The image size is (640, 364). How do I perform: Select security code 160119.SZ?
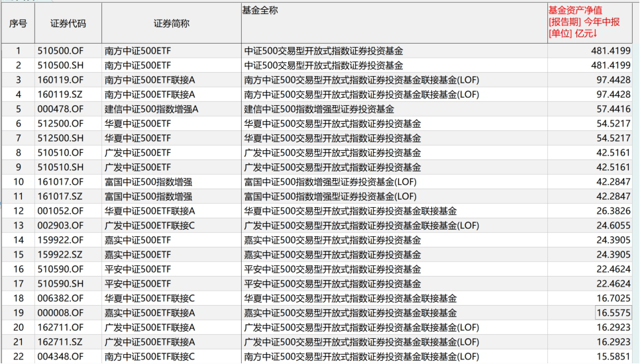pos(60,95)
